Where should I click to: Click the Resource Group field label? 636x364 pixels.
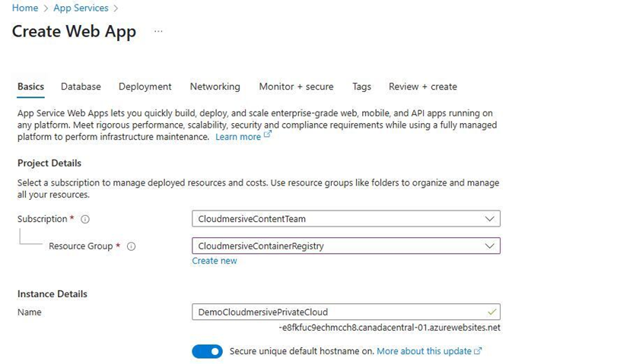(x=81, y=246)
